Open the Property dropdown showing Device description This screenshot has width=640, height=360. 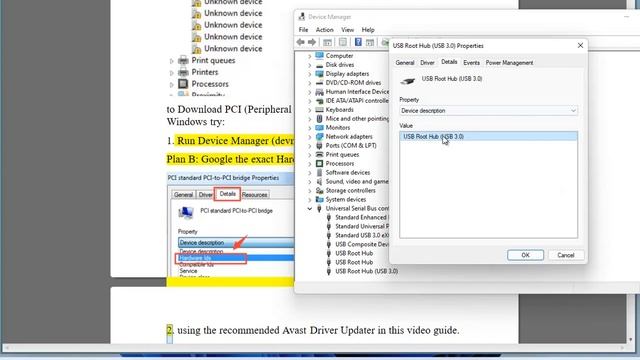489,111
